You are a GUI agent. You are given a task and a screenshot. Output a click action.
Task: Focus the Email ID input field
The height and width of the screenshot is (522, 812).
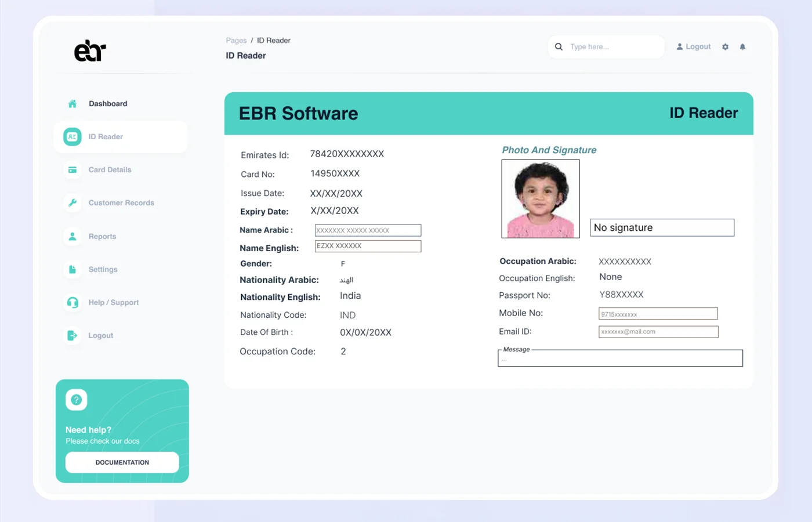coord(658,331)
